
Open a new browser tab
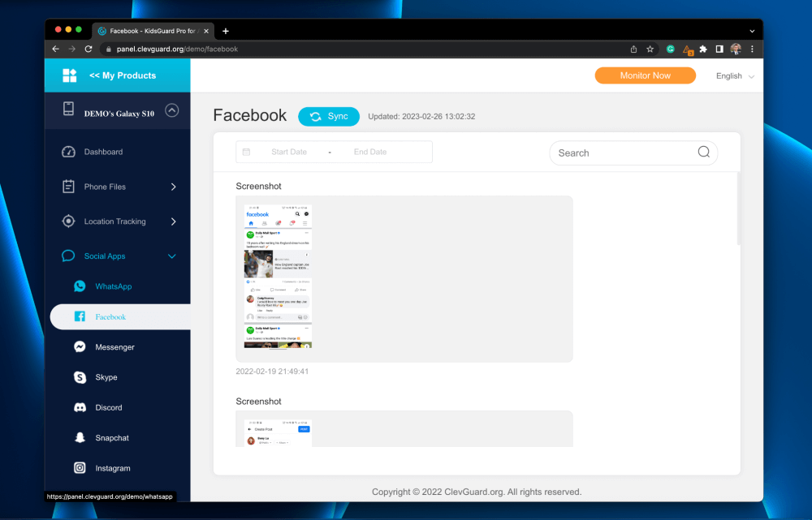coord(226,31)
